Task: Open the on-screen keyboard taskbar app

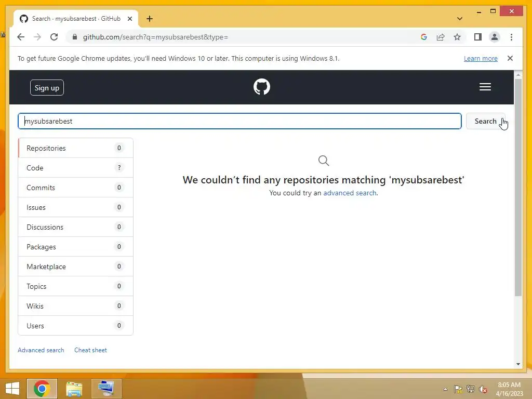Action: [x=106, y=389]
